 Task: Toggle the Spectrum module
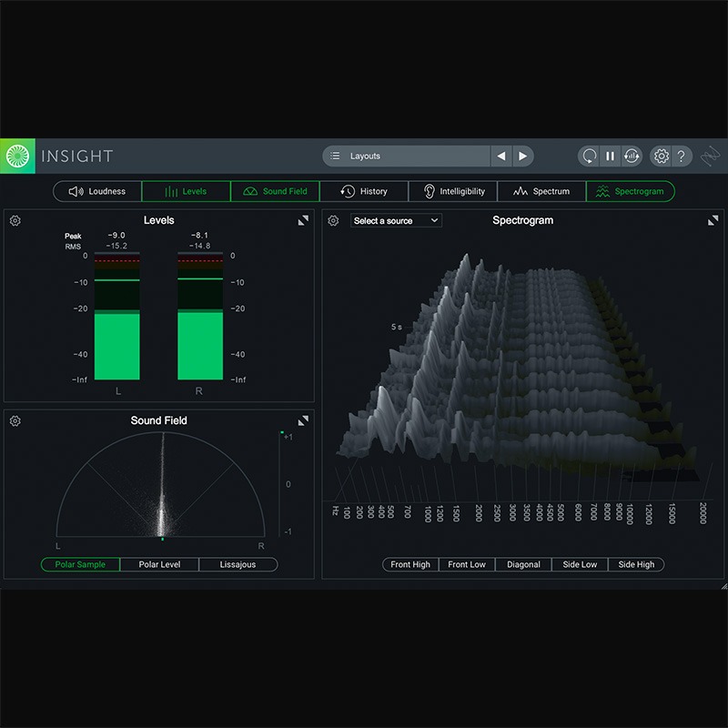pyautogui.click(x=541, y=191)
